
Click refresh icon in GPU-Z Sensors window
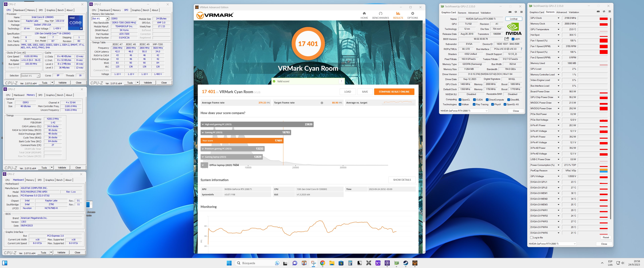point(604,12)
